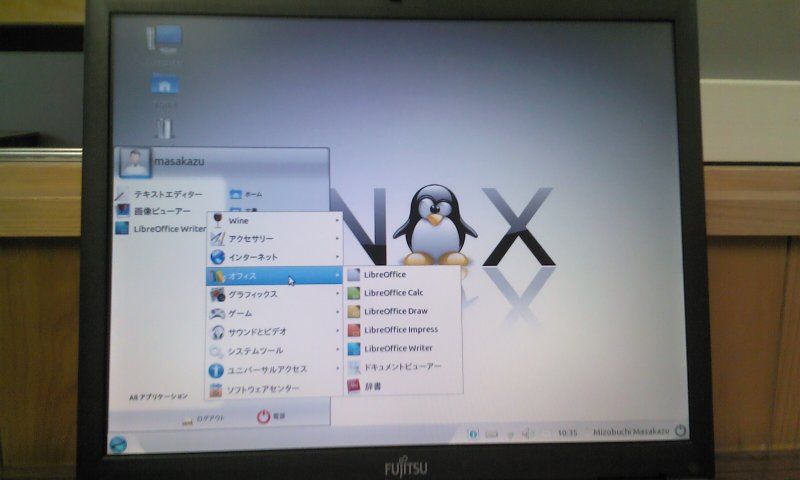The width and height of the screenshot is (800, 480).
Task: Click the 10:35 clock on the panel
Action: click(567, 433)
